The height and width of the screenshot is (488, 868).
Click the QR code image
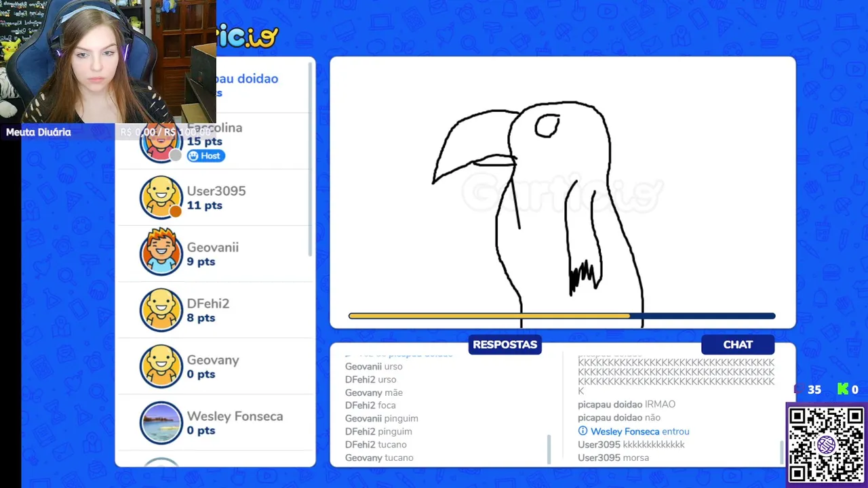pos(826,445)
